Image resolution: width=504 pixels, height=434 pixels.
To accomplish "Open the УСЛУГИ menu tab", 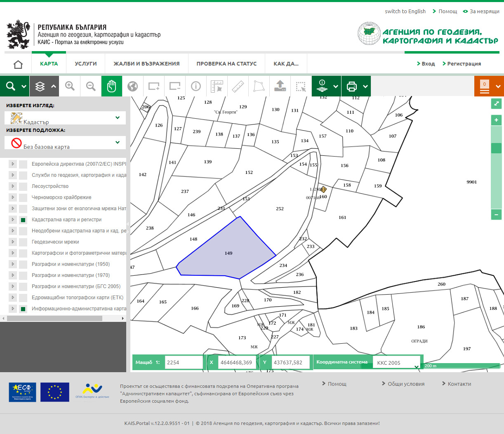I will (x=86, y=64).
